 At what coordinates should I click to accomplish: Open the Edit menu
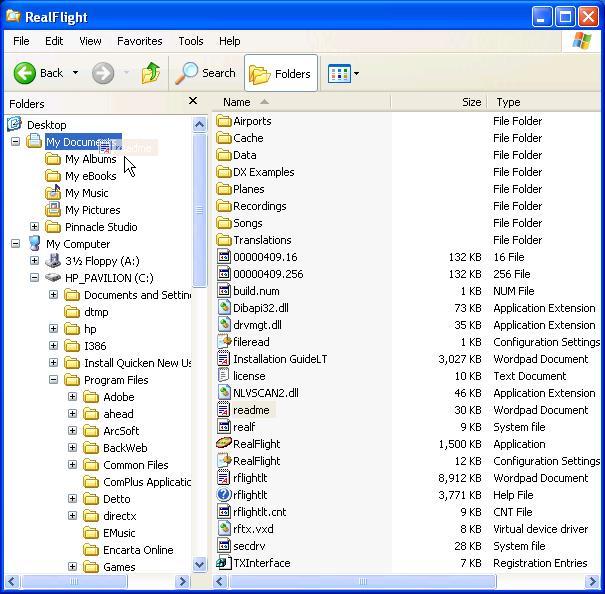(x=54, y=41)
